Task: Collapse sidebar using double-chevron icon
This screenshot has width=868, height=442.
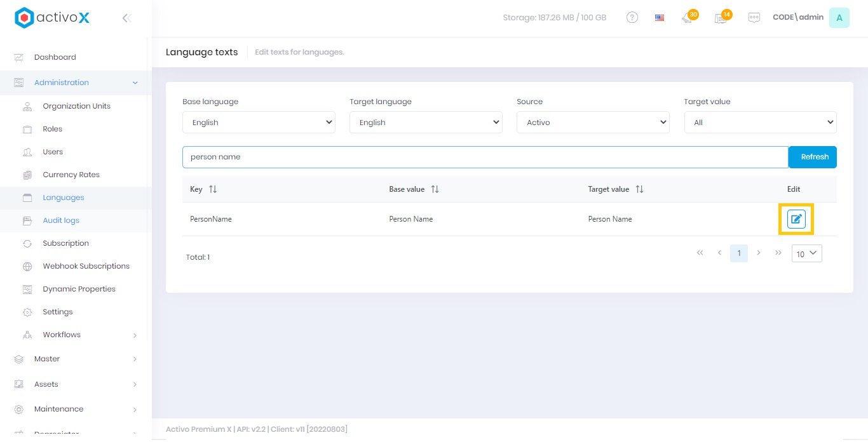Action: 126,18
